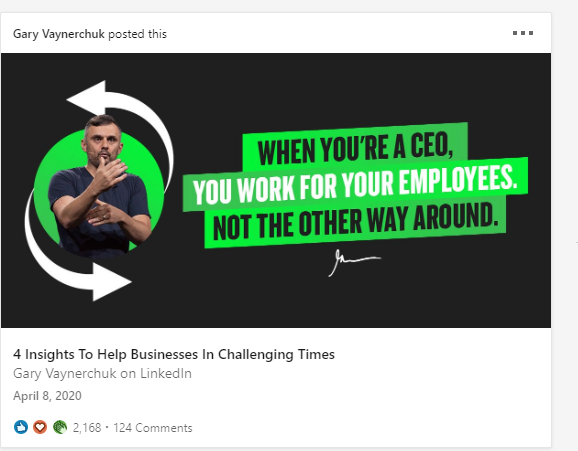Viewport: 578px width, 451px height.
Task: Click the Gary Vaynerchuk name in the post header
Action: pyautogui.click(x=59, y=34)
